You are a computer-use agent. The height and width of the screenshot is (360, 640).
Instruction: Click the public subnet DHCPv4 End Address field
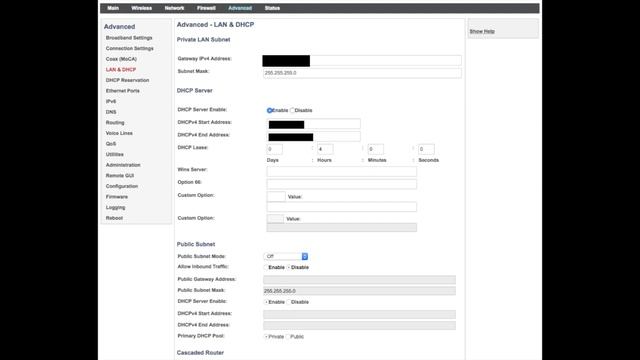coord(359,326)
